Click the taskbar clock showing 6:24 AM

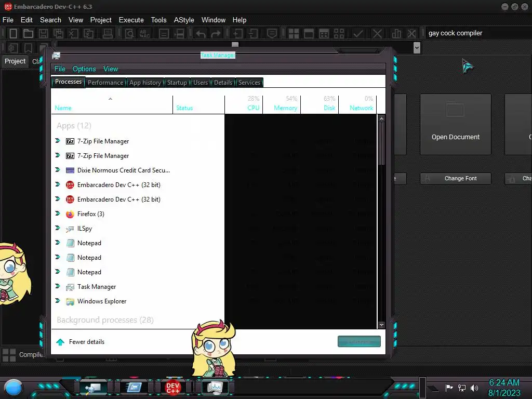(504, 388)
